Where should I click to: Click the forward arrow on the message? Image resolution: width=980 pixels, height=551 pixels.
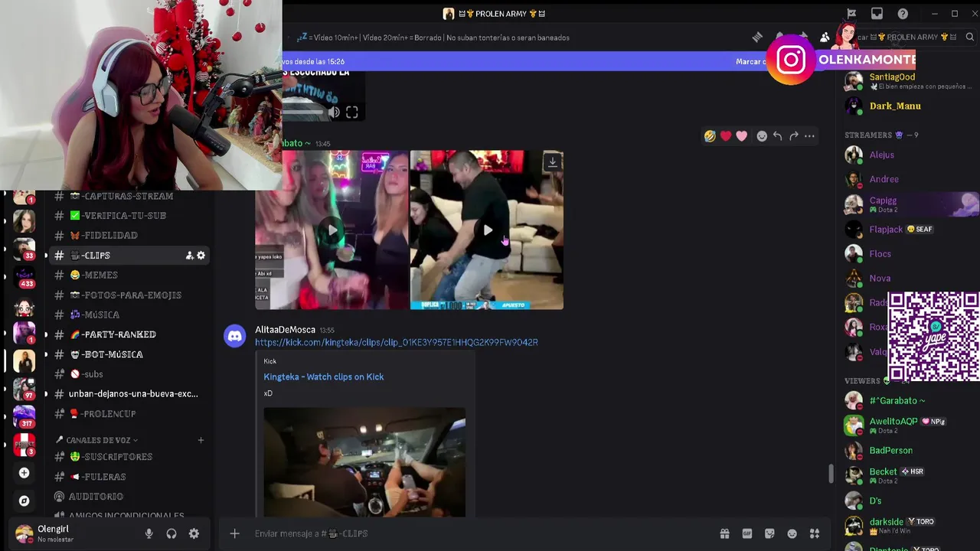[793, 136]
